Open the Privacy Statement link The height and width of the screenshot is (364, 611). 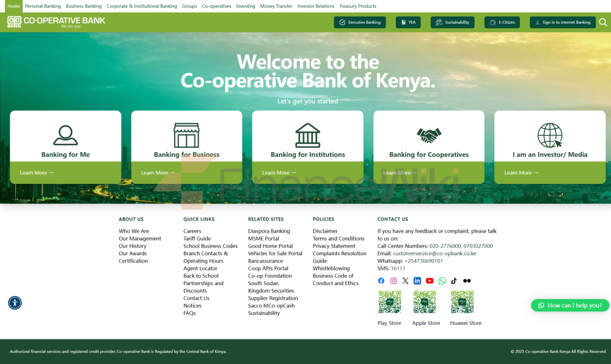point(334,246)
